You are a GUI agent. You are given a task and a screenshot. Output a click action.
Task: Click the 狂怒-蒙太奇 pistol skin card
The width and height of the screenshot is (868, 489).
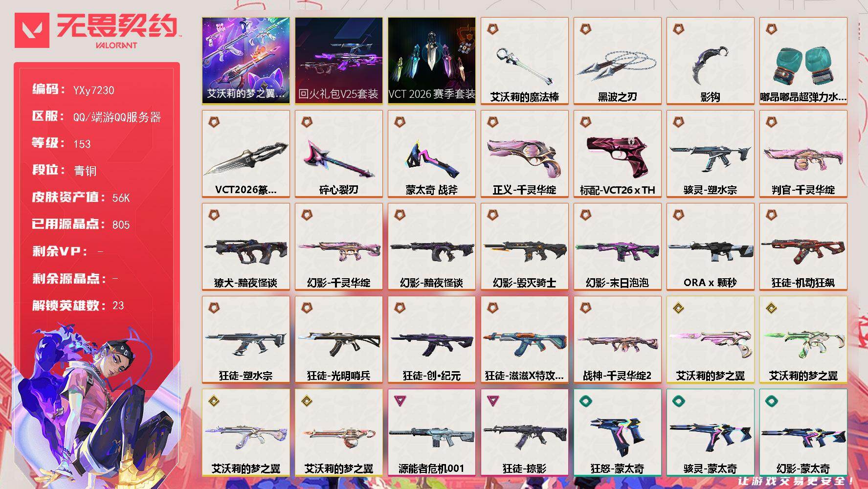(x=617, y=432)
